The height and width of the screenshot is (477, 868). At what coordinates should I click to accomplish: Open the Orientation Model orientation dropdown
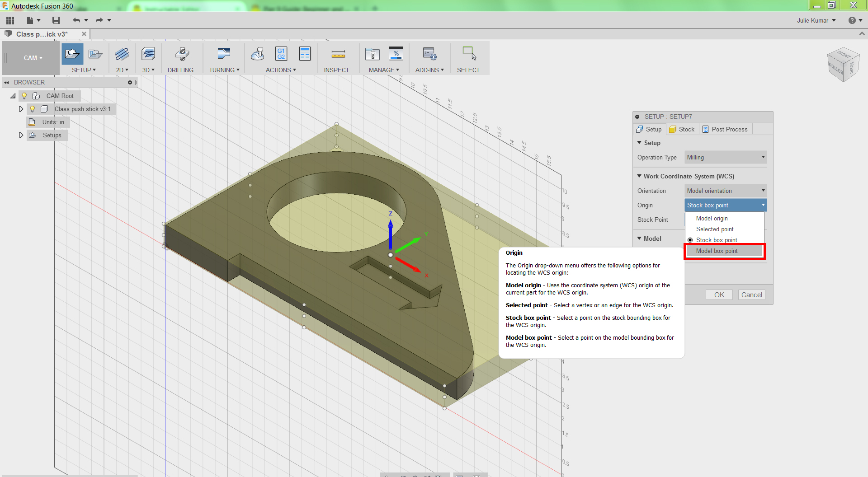coord(726,191)
